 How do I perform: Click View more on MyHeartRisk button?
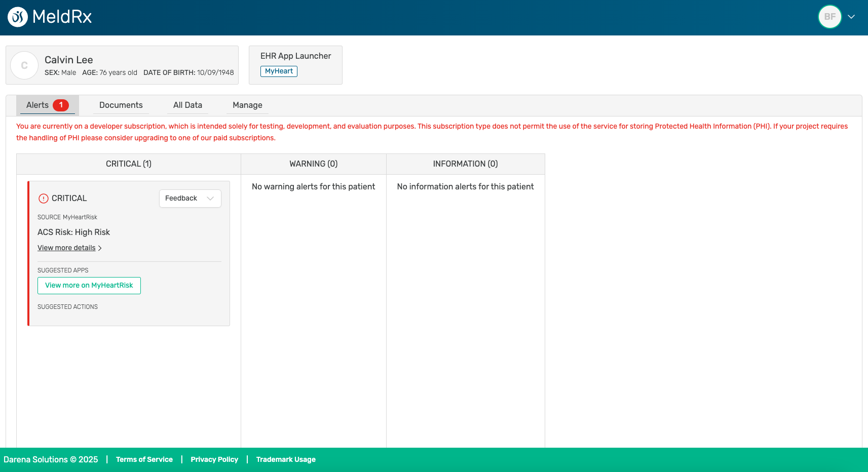coord(89,286)
